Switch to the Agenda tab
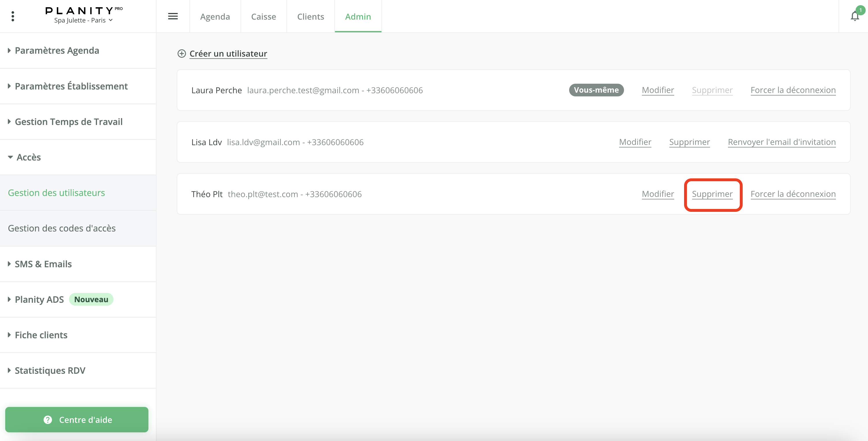The height and width of the screenshot is (441, 868). tap(215, 16)
